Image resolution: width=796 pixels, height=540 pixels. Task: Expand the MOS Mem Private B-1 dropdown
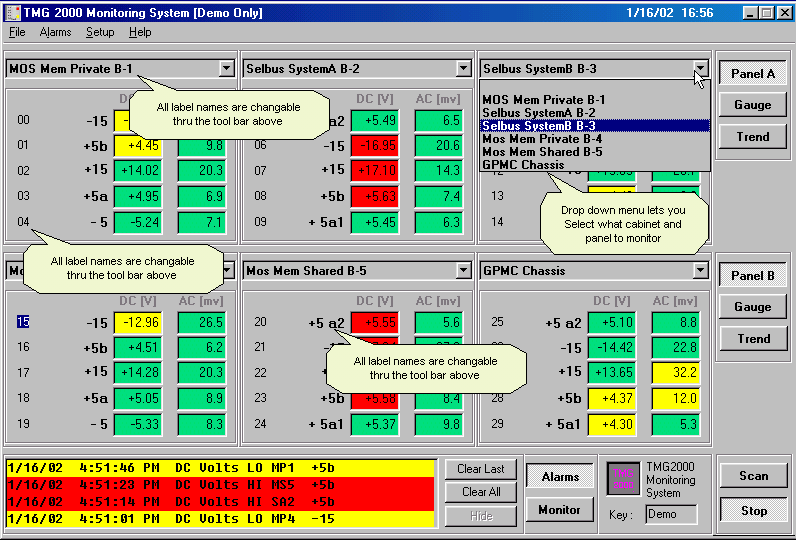click(x=225, y=69)
